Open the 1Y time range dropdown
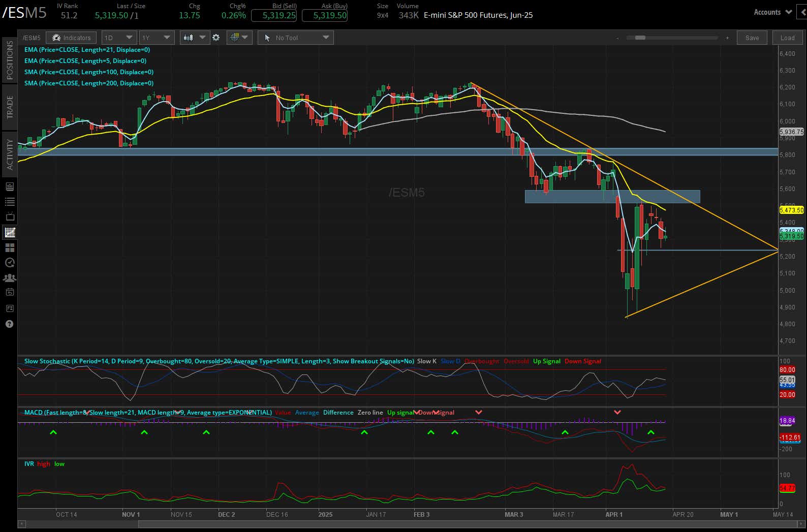Screen dimensions: 807x532 pyautogui.click(x=157, y=38)
